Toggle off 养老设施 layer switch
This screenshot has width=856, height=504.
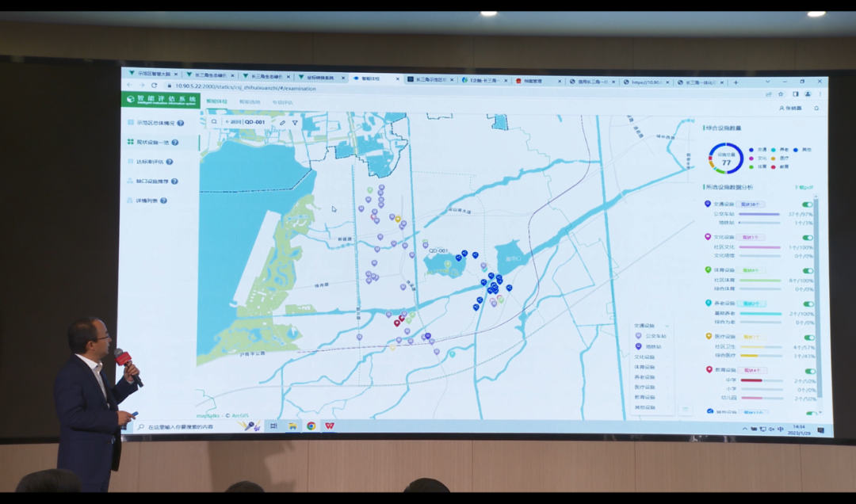pyautogui.click(x=808, y=304)
